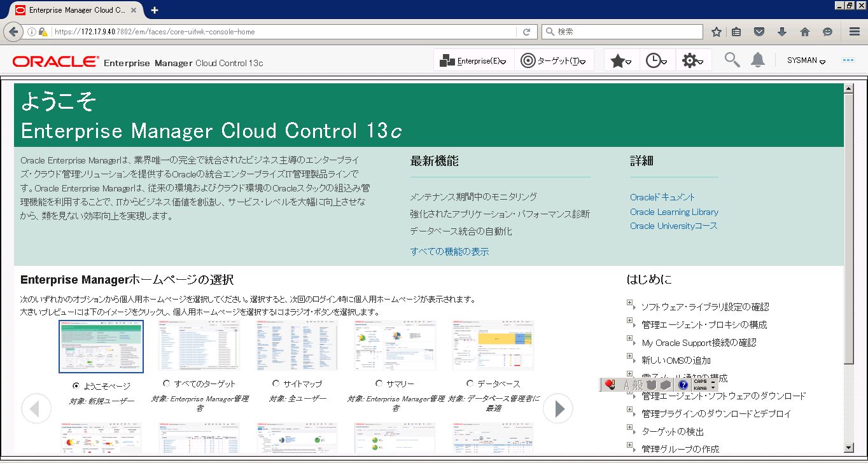This screenshot has height=463, width=868.
Task: Click the page scrollbar up arrow
Action: point(848,88)
